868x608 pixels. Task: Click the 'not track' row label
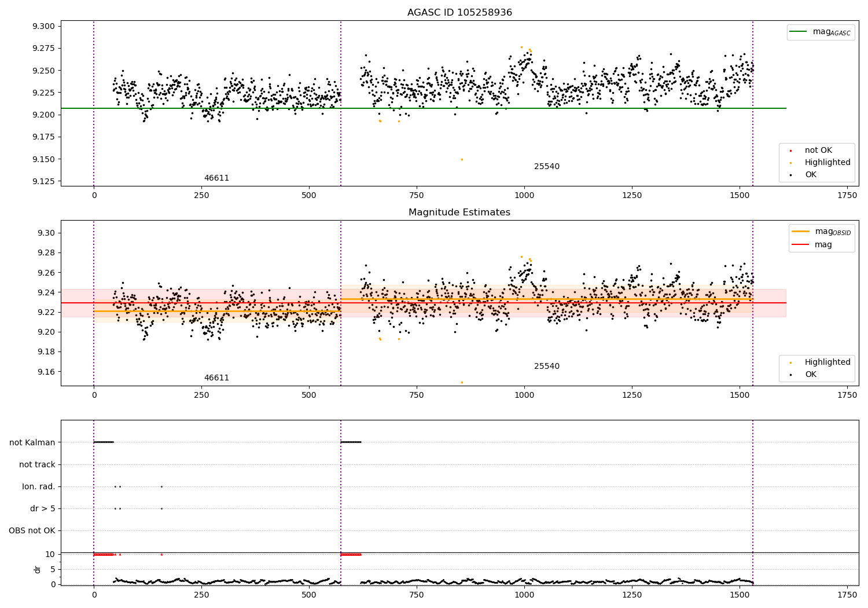[37, 464]
